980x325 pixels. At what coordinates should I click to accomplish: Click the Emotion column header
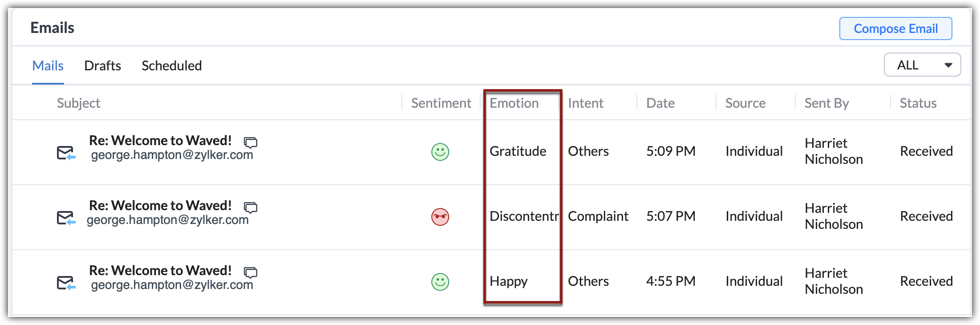(x=514, y=103)
